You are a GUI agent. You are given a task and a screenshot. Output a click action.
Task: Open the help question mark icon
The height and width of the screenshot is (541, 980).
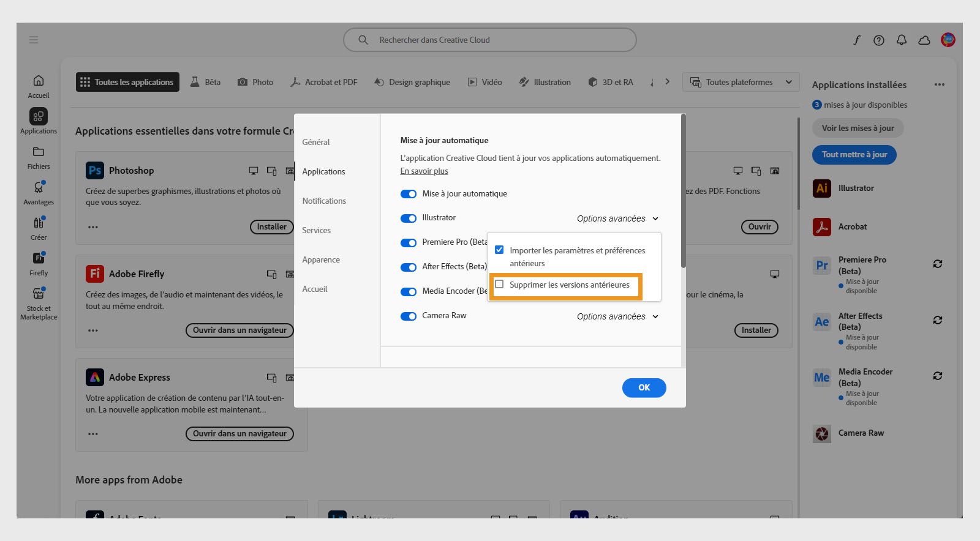879,40
